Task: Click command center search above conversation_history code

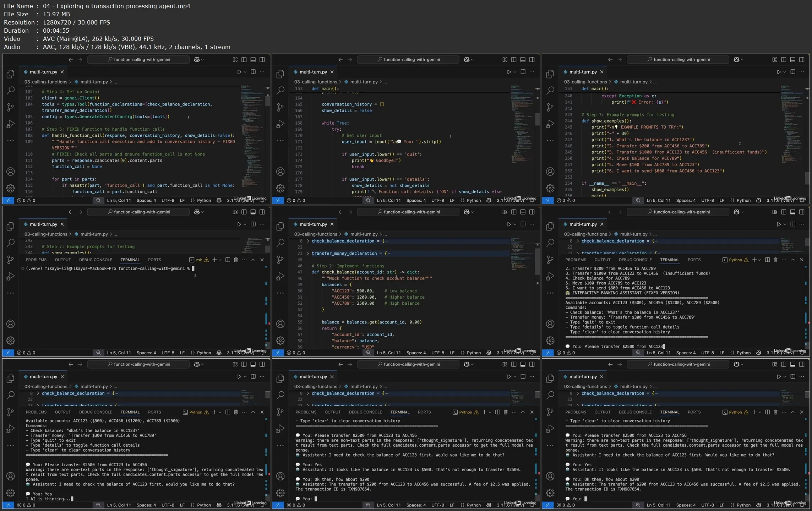Action: pyautogui.click(x=408, y=60)
